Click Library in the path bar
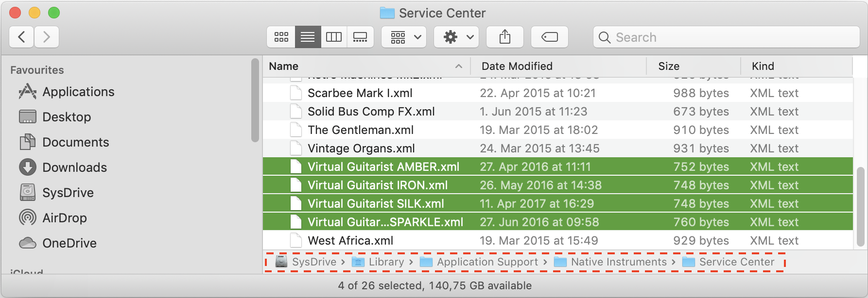 [378, 262]
